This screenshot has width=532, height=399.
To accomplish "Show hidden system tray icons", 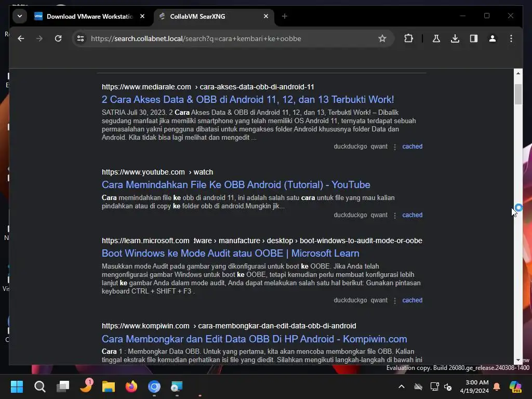I will (402, 387).
